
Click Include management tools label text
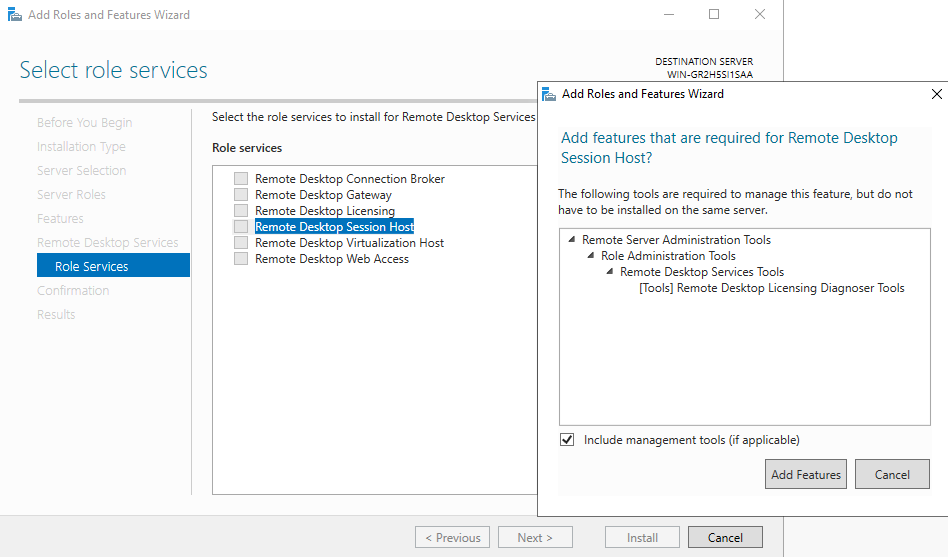point(692,440)
